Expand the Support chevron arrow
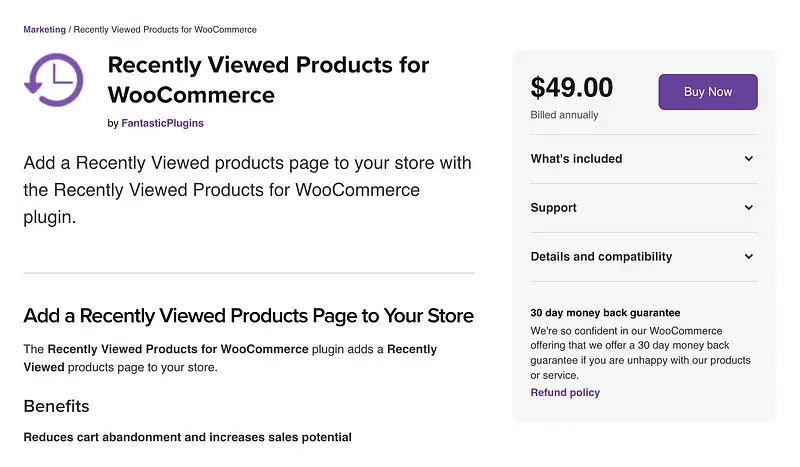Viewport: 800px width, 467px height. tap(749, 208)
